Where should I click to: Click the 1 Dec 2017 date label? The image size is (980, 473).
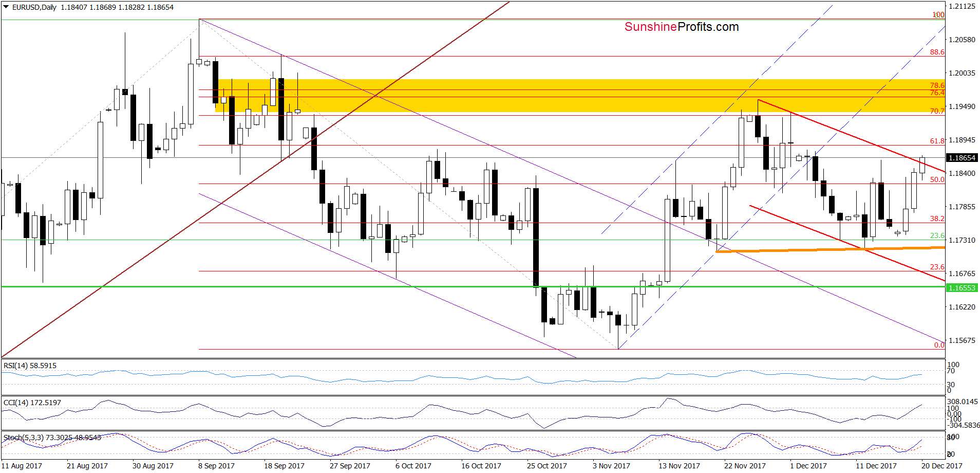(808, 466)
